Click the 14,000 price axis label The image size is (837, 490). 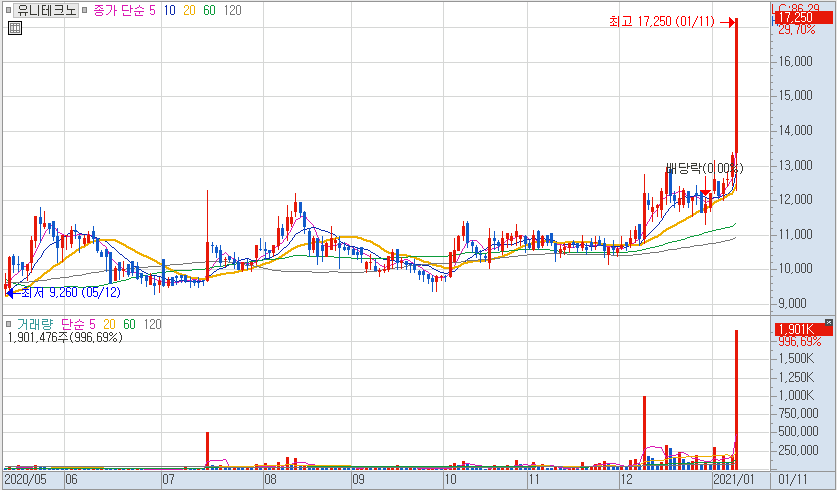click(x=795, y=130)
